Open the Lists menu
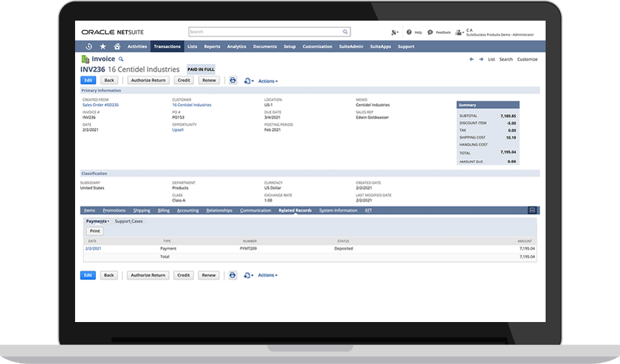This screenshot has width=620, height=364. click(x=192, y=47)
